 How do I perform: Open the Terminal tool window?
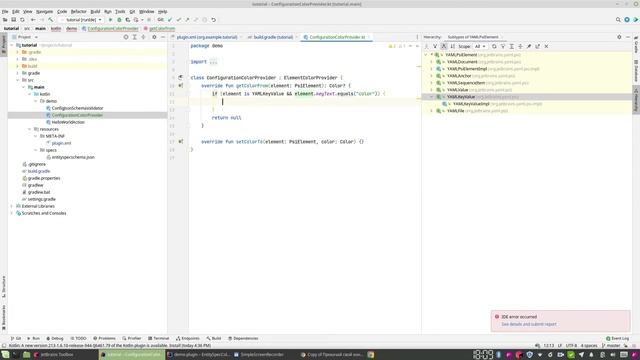pos(158,338)
